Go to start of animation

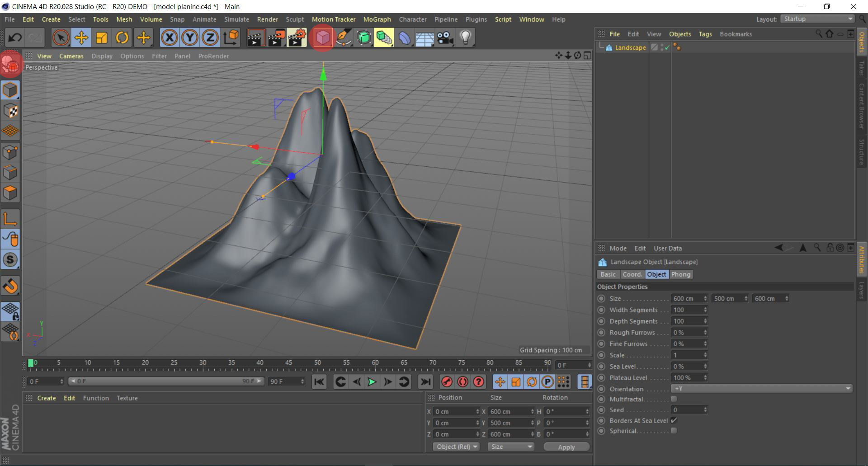(x=319, y=382)
